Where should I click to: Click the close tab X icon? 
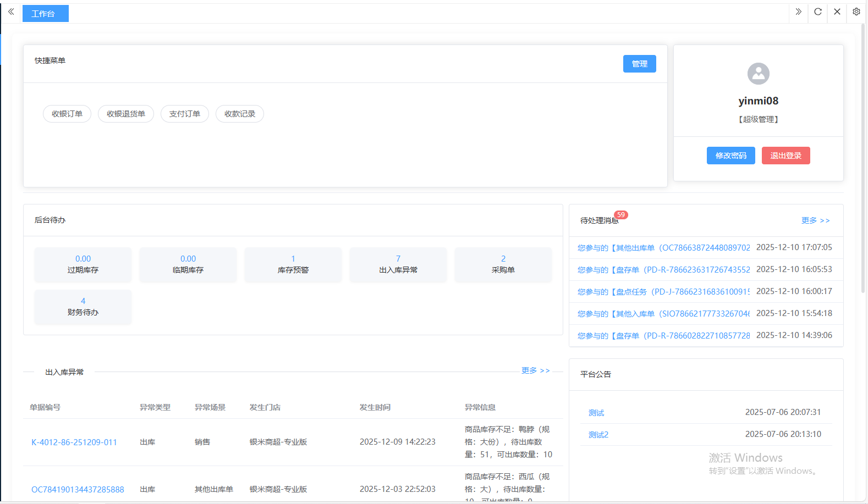pos(837,12)
